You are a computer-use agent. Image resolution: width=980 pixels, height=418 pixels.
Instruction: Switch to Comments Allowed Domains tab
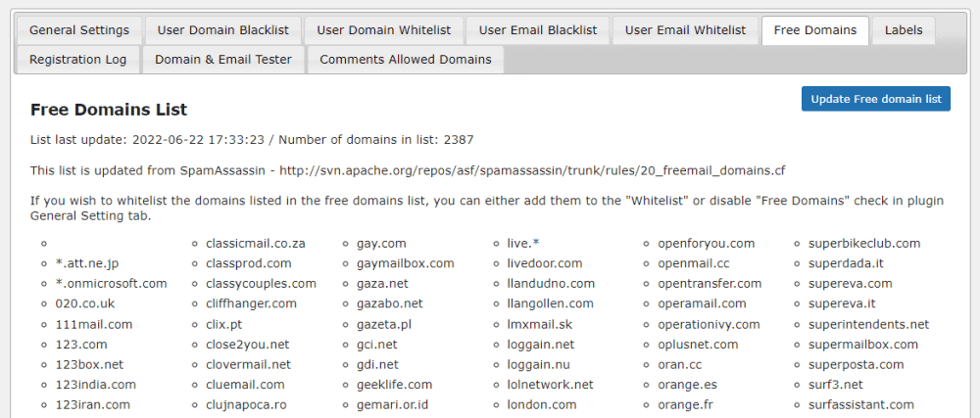pyautogui.click(x=406, y=60)
